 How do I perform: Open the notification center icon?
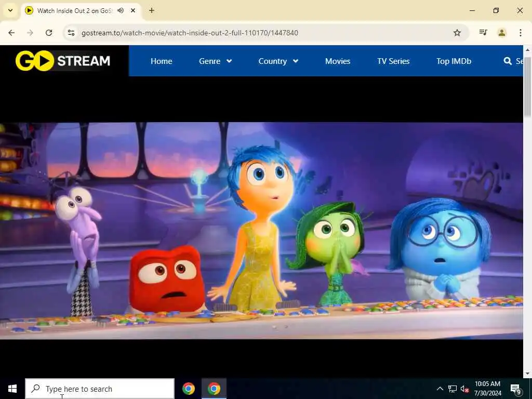[x=515, y=389]
